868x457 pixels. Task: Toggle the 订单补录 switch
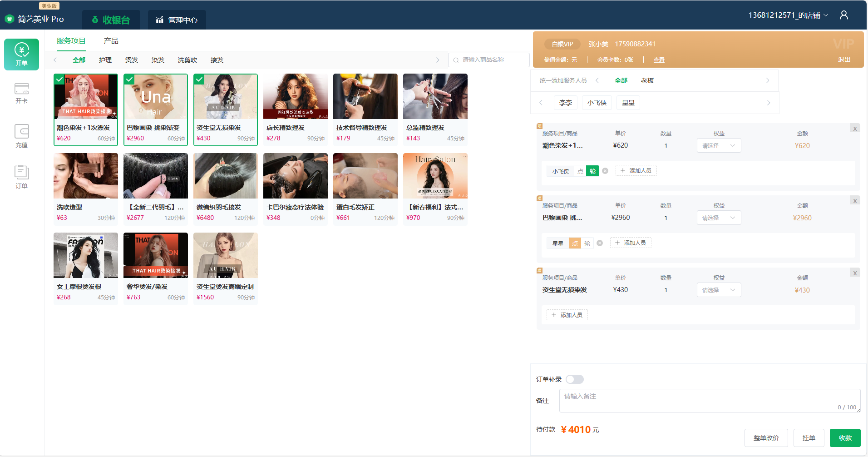(x=574, y=379)
